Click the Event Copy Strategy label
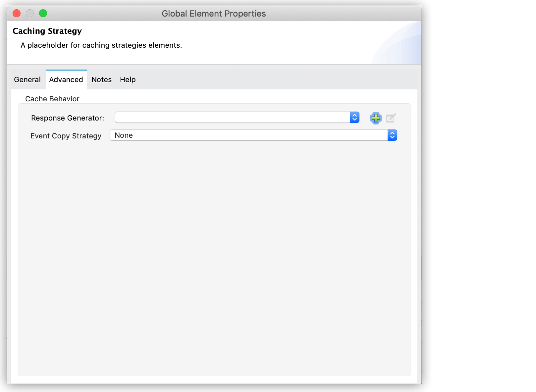The width and height of the screenshot is (536, 392). click(66, 136)
